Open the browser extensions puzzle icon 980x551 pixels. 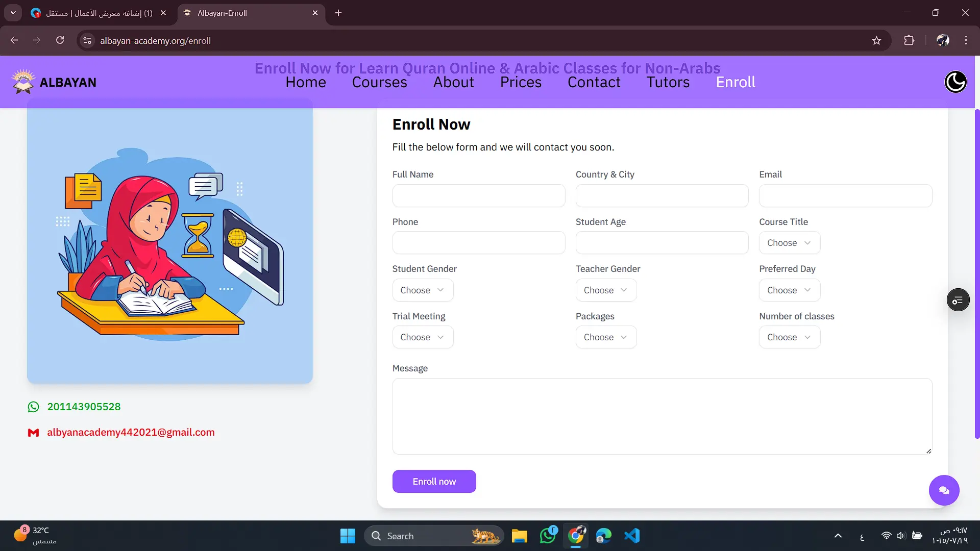(x=909, y=41)
